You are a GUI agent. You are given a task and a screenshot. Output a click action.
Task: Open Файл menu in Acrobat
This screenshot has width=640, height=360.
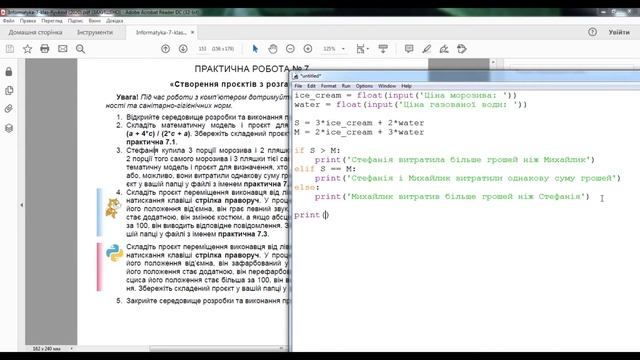pos(9,20)
